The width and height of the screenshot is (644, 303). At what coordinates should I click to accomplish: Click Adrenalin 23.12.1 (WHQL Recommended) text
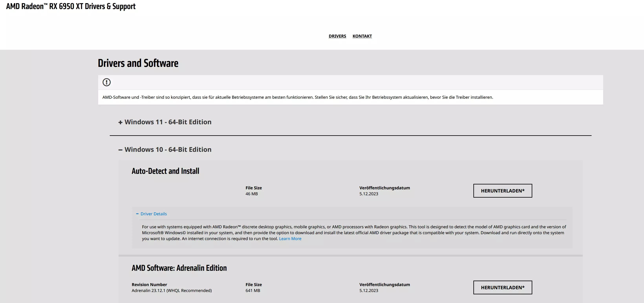pos(171,290)
